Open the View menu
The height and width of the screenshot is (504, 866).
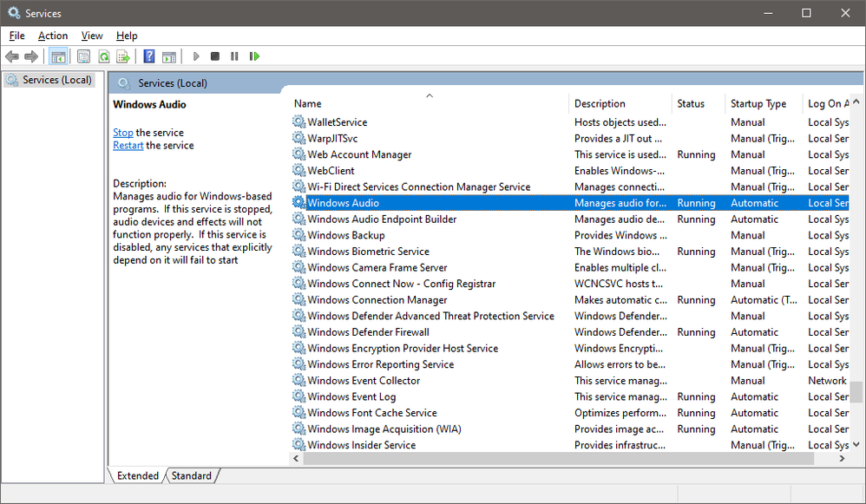click(x=92, y=36)
